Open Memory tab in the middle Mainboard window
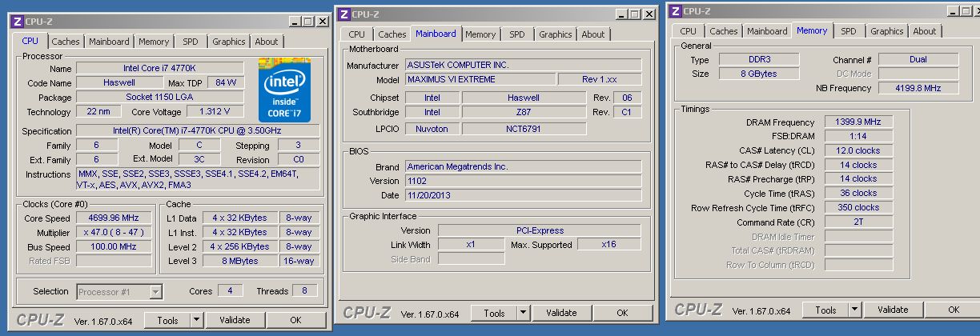 [480, 34]
